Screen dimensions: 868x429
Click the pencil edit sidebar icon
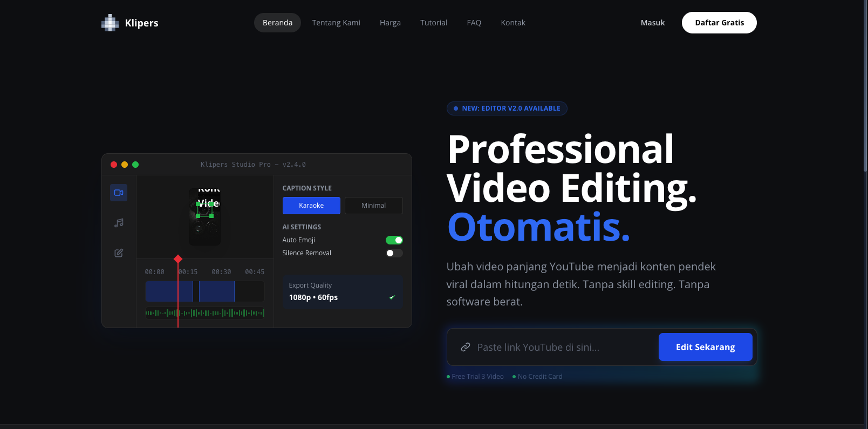tap(119, 253)
